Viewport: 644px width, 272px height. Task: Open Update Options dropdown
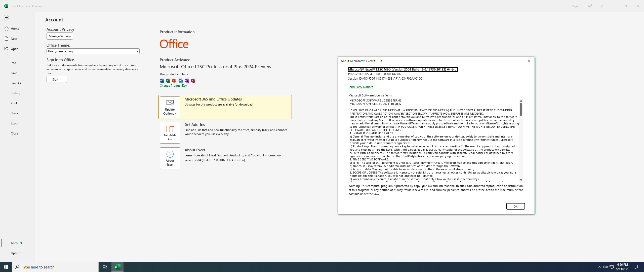tap(170, 107)
